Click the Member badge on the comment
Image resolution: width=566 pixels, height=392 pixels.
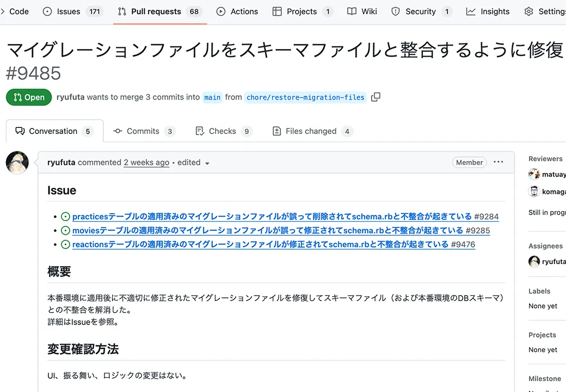469,162
